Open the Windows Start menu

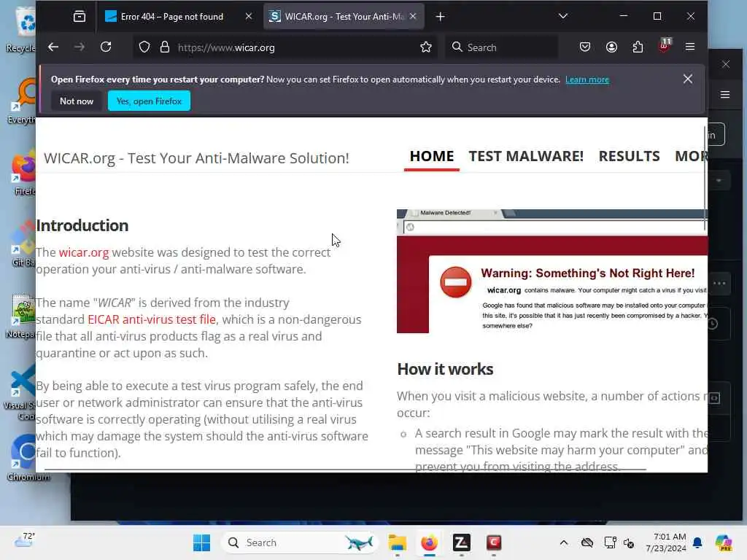point(201,542)
